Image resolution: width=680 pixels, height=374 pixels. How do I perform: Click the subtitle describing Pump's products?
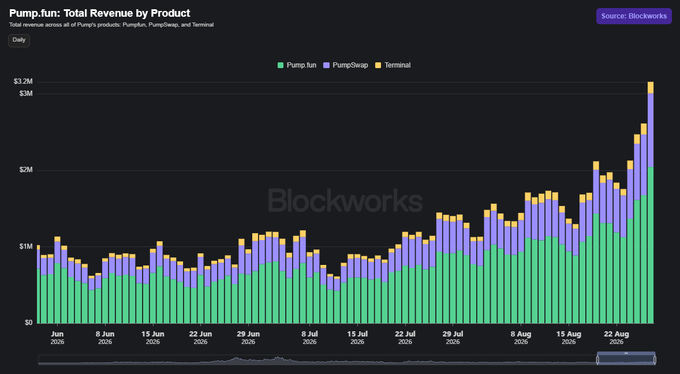pos(111,25)
